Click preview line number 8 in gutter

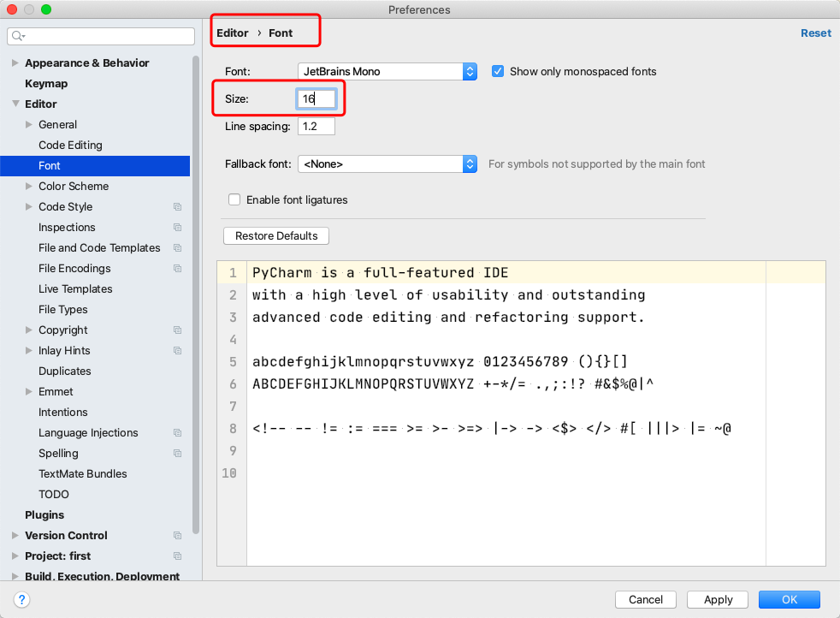(233, 428)
